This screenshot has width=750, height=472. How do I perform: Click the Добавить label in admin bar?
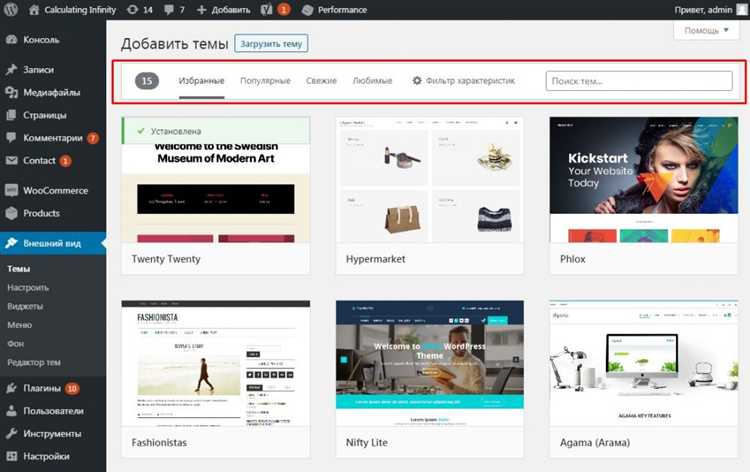pyautogui.click(x=231, y=10)
